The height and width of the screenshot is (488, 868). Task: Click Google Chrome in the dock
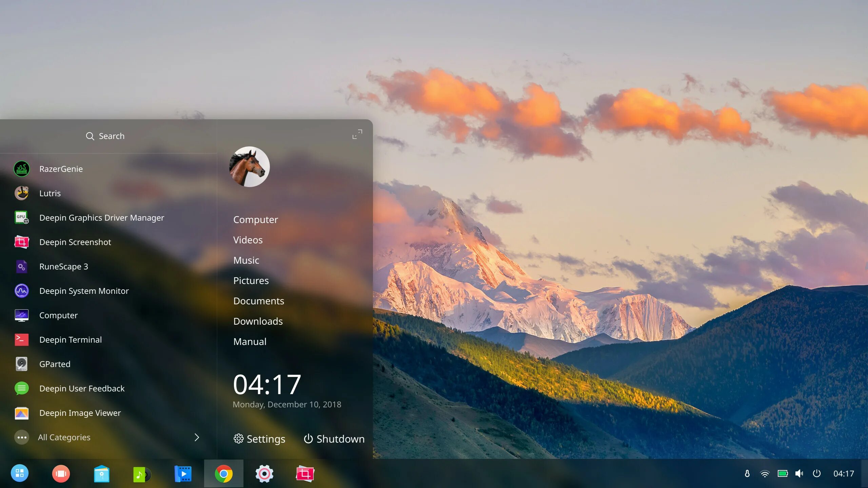[223, 473]
